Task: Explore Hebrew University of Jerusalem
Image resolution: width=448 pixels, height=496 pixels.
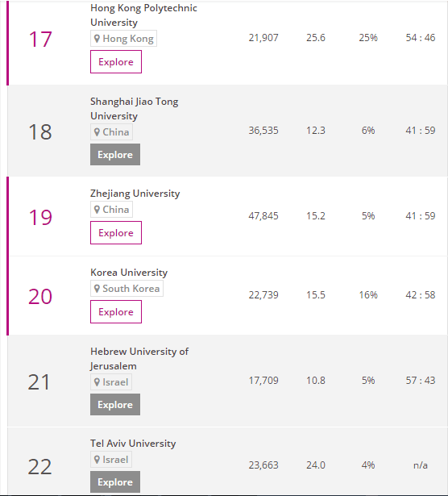Action: [x=115, y=405]
